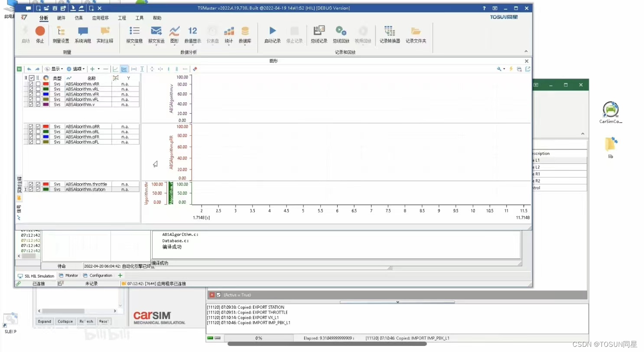Open the lib folder on desktop
This screenshot has height=352, width=644.
click(x=611, y=147)
